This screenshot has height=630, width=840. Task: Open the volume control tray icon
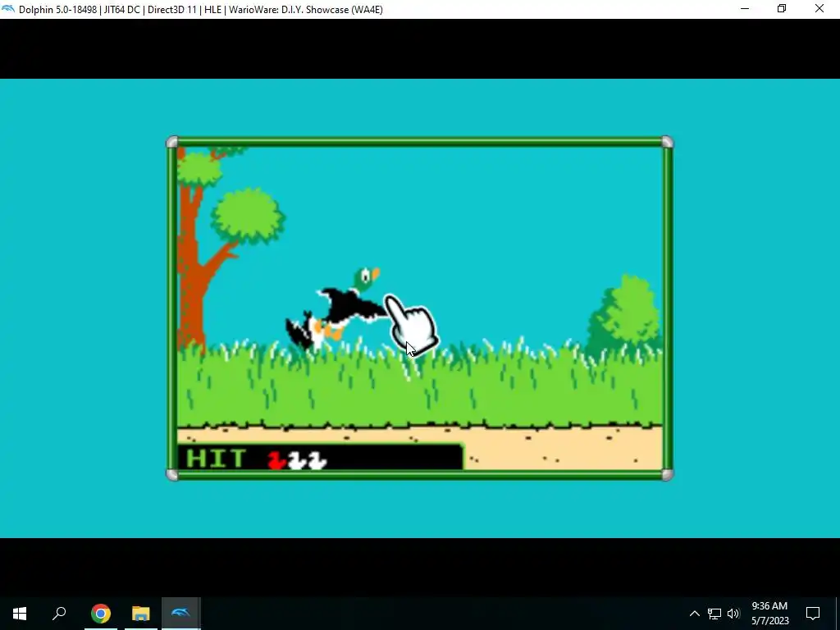point(733,614)
